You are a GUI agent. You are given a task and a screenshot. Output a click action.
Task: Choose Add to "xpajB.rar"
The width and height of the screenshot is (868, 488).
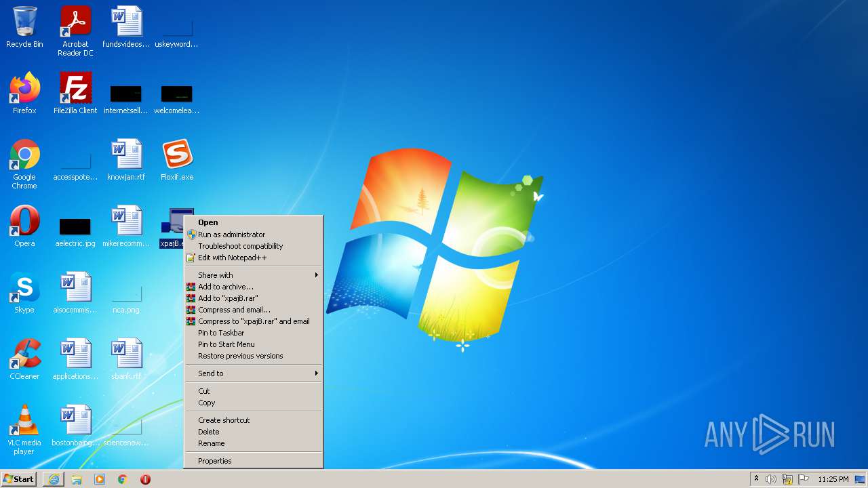[x=254, y=298]
